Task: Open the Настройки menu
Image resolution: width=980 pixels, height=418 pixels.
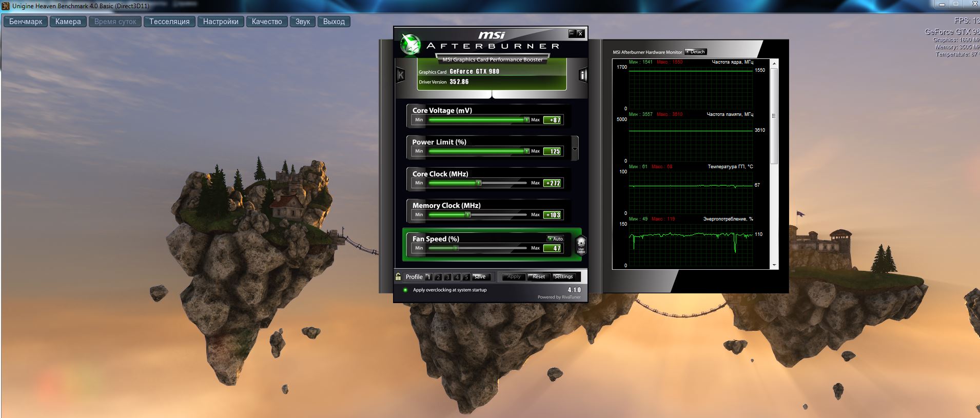Action: (221, 22)
